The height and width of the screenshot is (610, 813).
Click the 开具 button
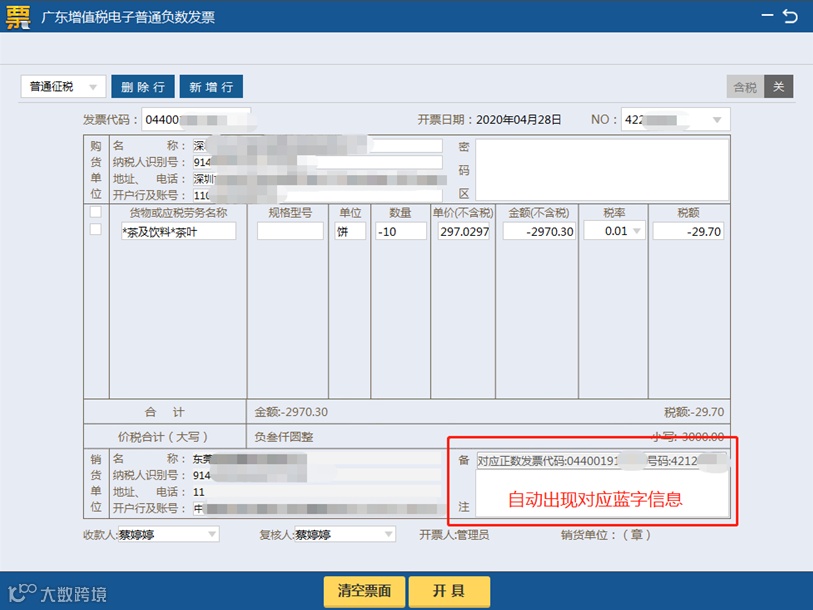click(x=449, y=591)
